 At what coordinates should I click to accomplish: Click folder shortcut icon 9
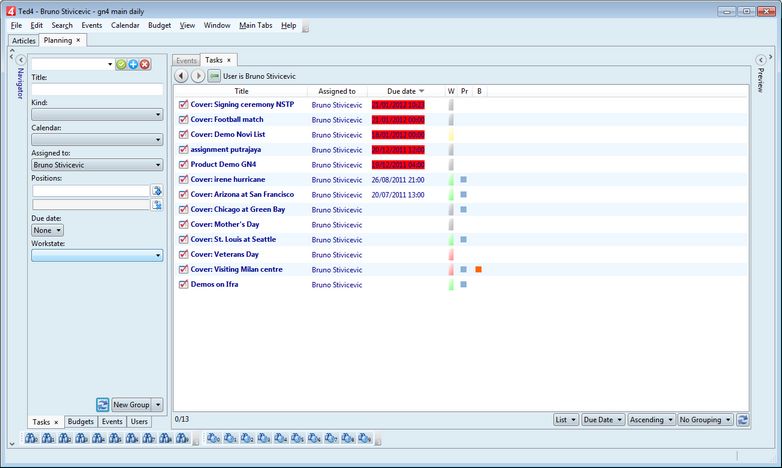click(x=365, y=439)
